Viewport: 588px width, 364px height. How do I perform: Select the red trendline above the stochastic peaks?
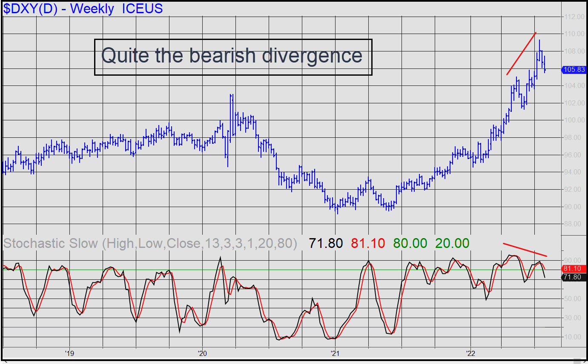click(525, 250)
